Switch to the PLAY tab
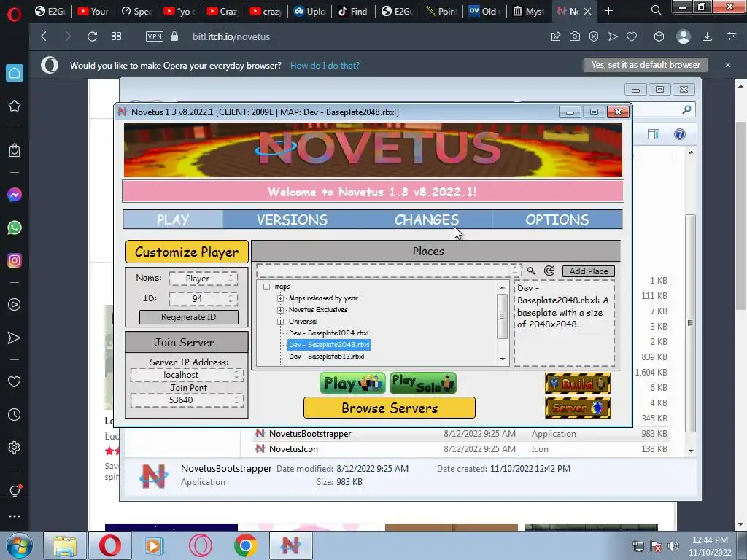The image size is (747, 560). [173, 219]
